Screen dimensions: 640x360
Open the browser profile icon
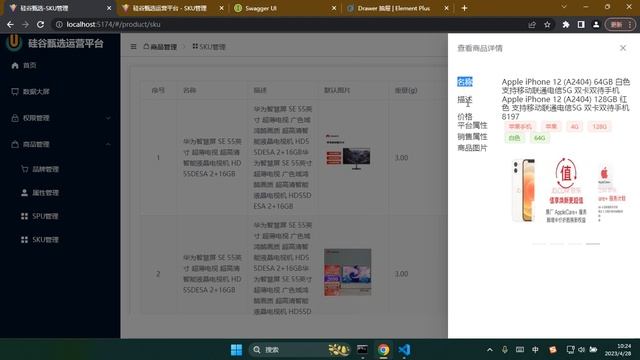click(x=596, y=25)
